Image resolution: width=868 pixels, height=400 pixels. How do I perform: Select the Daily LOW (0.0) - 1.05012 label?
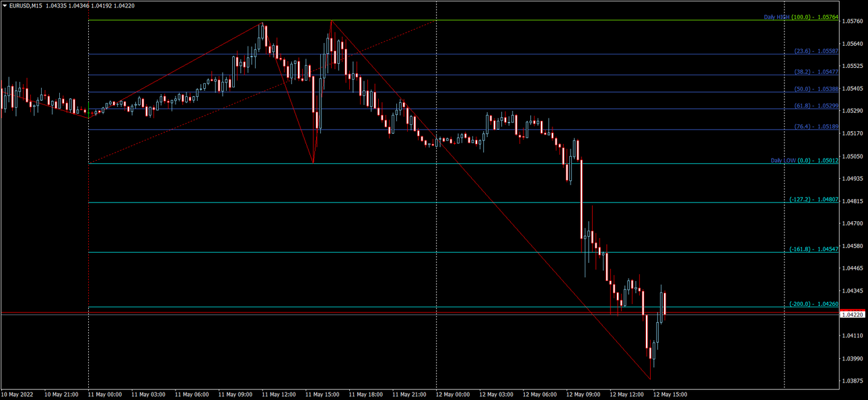(804, 161)
